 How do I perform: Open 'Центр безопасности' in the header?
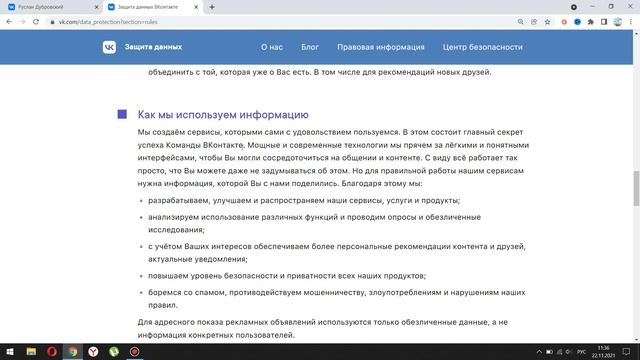point(482,47)
